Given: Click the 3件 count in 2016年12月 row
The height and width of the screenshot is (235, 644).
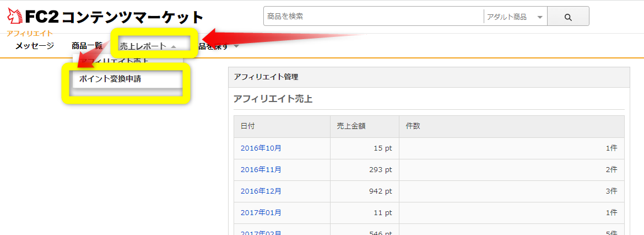Looking at the screenshot, I should (x=611, y=191).
